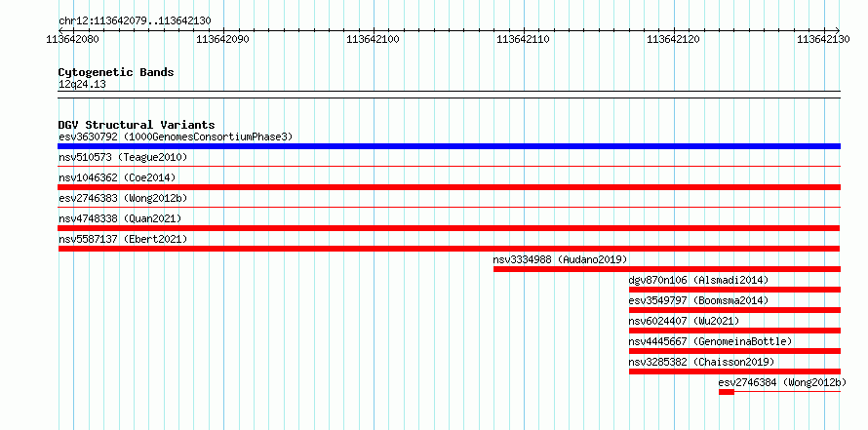Click the esv2746383 (Wong2012b) label
This screenshot has width=868, height=430.
click(123, 198)
